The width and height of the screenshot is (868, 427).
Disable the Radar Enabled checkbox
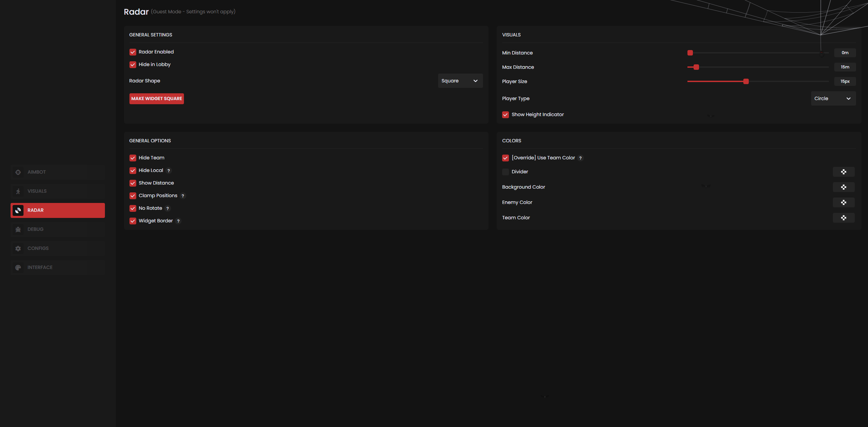tap(133, 52)
